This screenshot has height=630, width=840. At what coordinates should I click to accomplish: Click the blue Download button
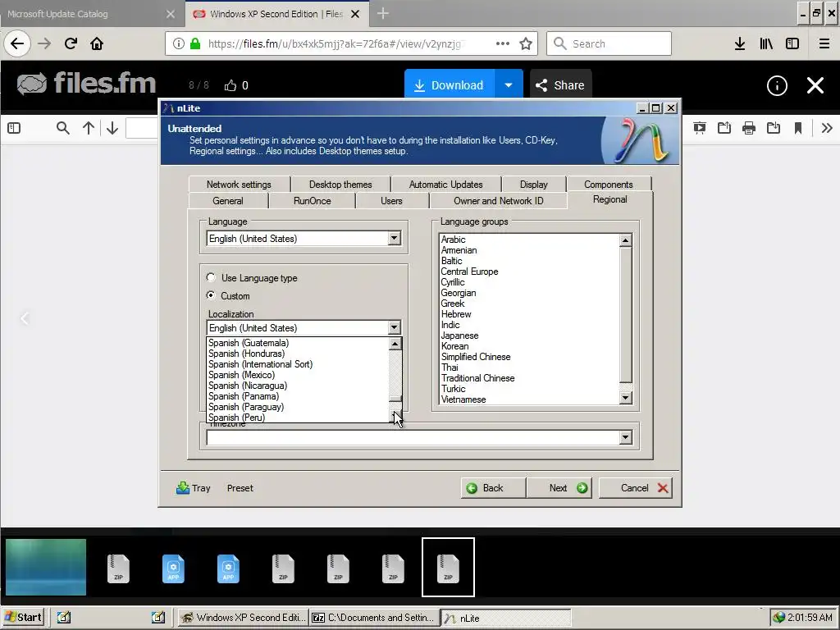[450, 85]
